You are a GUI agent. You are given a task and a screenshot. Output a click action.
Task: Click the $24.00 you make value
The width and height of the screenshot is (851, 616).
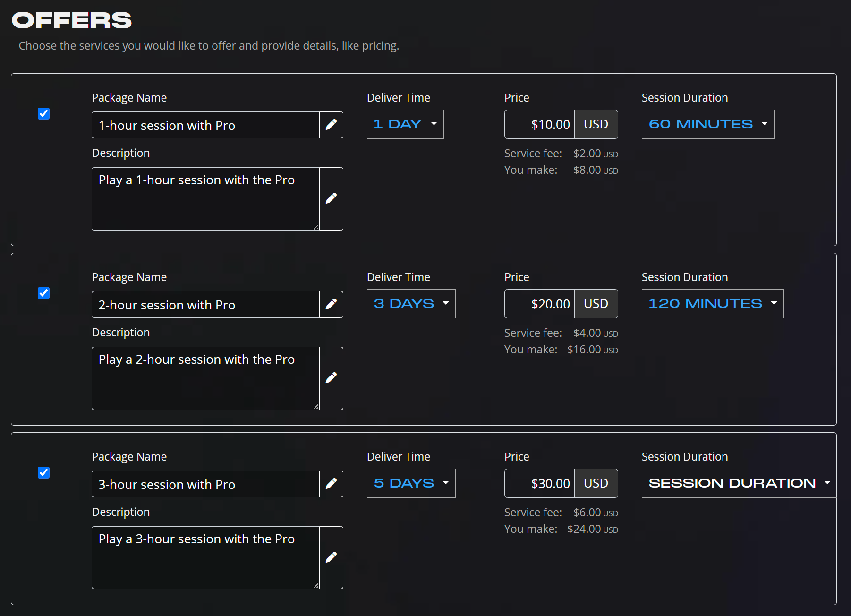(593, 529)
